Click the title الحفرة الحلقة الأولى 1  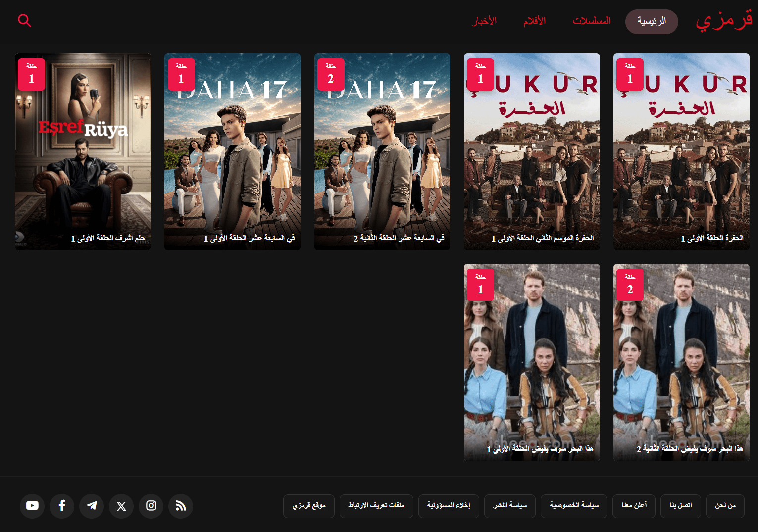tap(712, 239)
